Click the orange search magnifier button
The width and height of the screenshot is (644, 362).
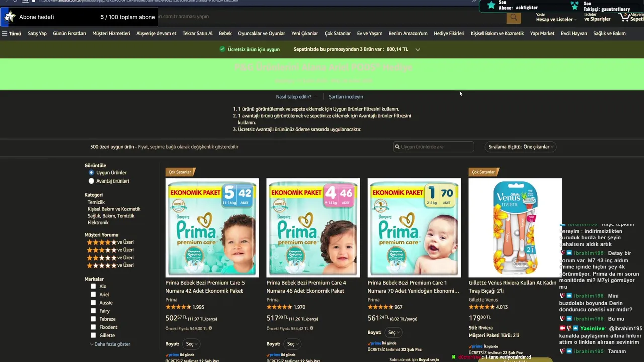click(514, 18)
